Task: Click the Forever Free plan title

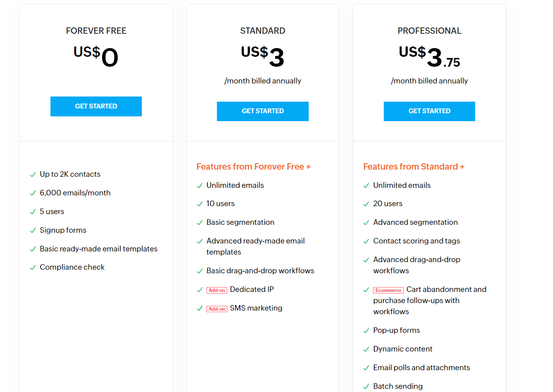Action: 96,31
